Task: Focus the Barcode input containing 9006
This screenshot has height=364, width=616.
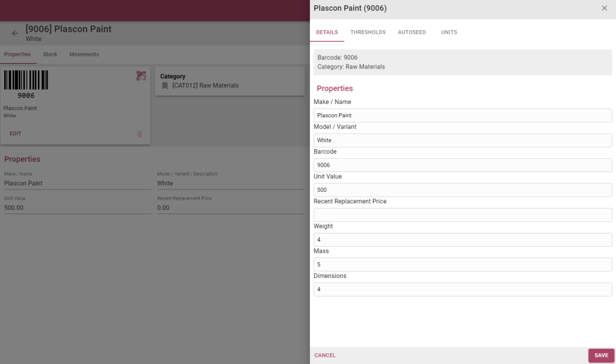Action: pyautogui.click(x=463, y=165)
